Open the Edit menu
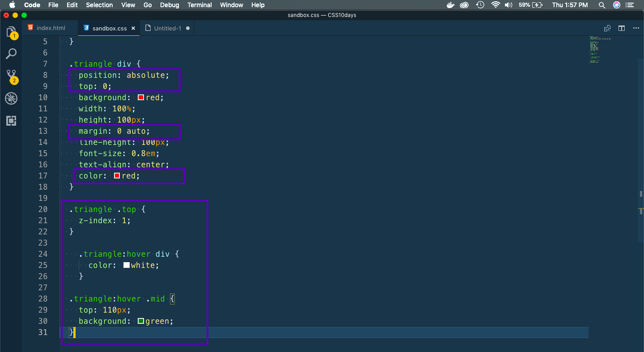 (72, 5)
